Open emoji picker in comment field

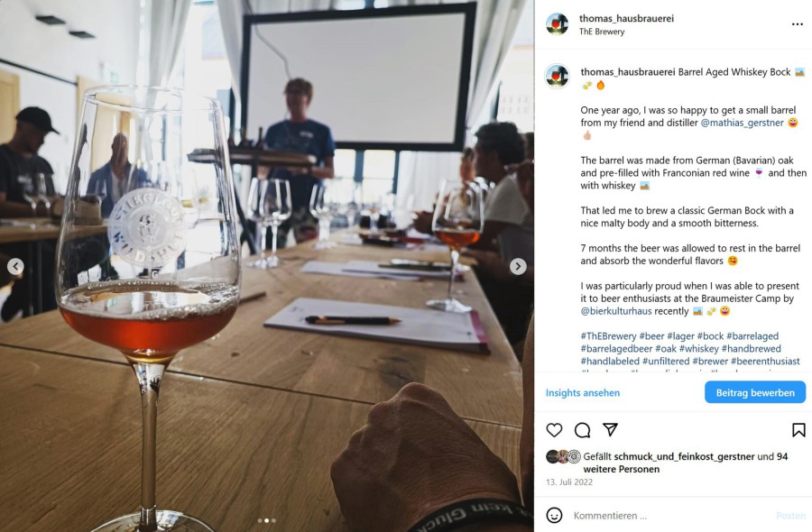554,516
